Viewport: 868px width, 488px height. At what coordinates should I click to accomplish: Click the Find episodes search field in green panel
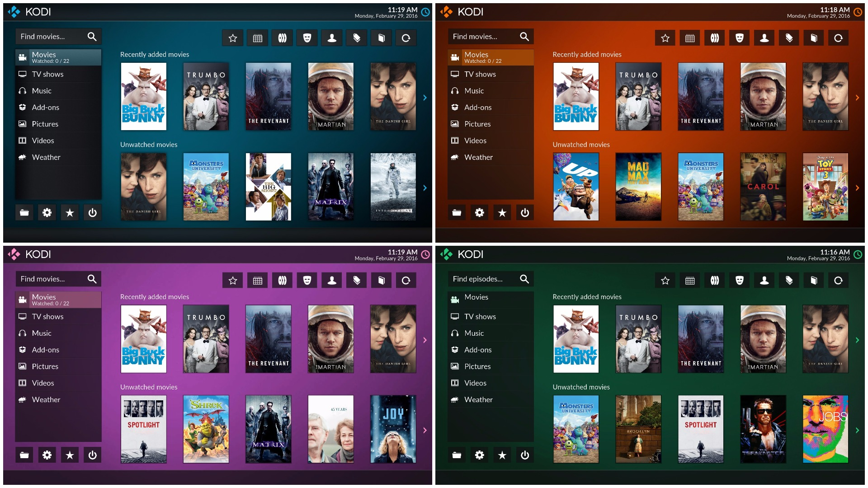coord(491,279)
